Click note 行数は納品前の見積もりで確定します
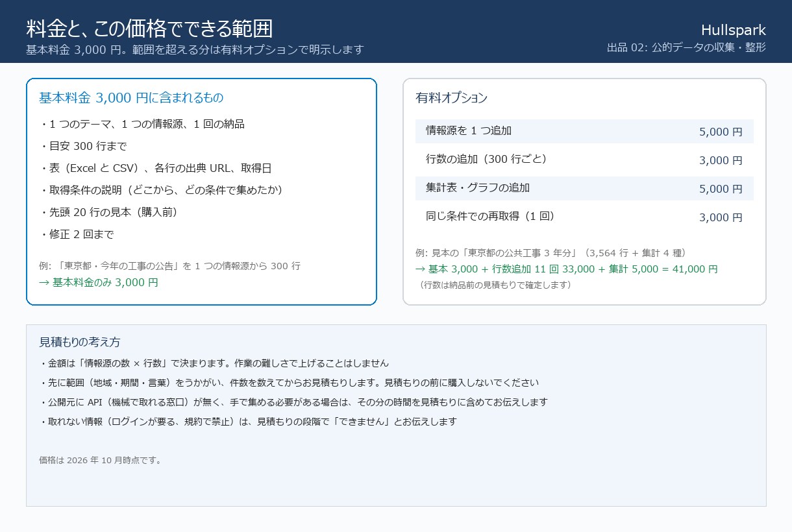 495,285
